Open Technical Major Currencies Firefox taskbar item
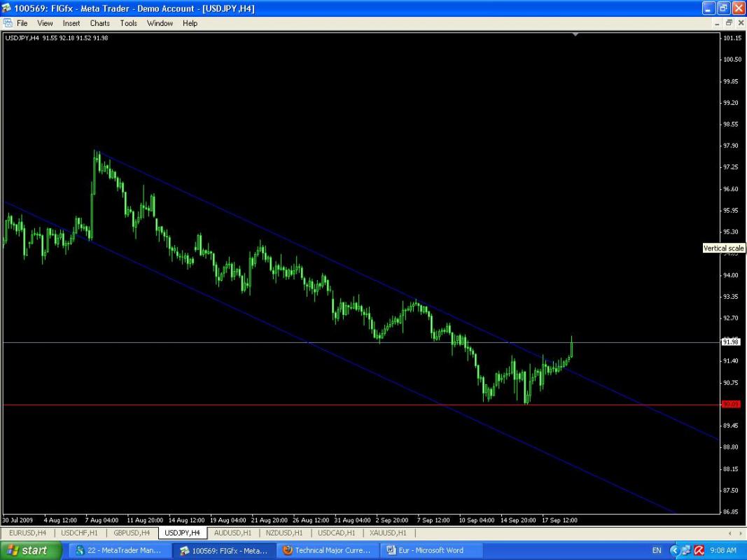747x560 pixels. point(327,550)
